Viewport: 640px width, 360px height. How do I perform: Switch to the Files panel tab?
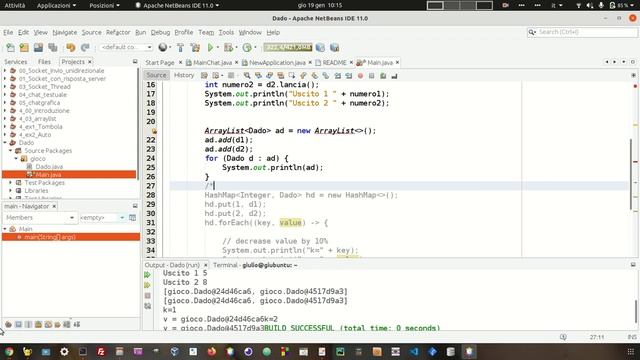coord(44,62)
